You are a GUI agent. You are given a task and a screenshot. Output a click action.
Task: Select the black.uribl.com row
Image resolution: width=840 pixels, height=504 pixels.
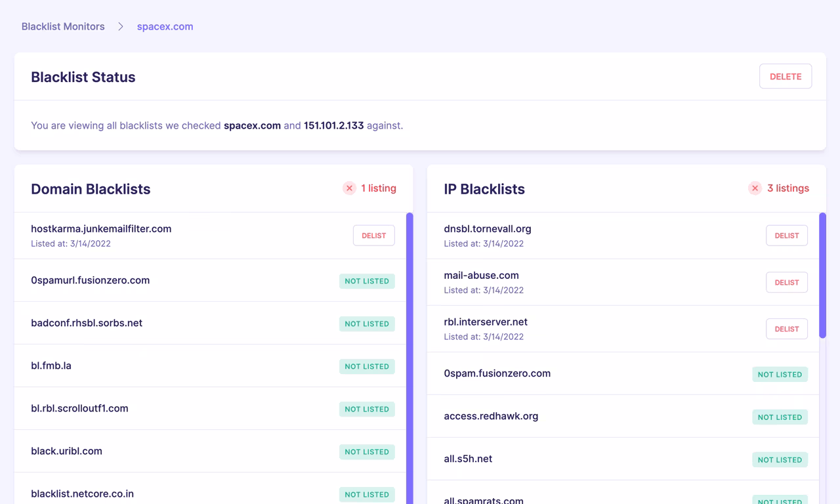[x=197, y=451]
